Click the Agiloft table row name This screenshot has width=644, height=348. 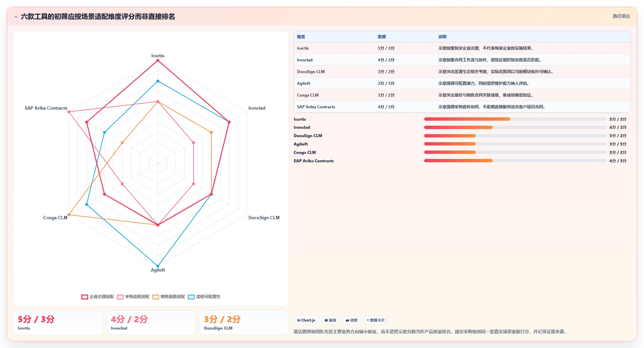coord(304,83)
